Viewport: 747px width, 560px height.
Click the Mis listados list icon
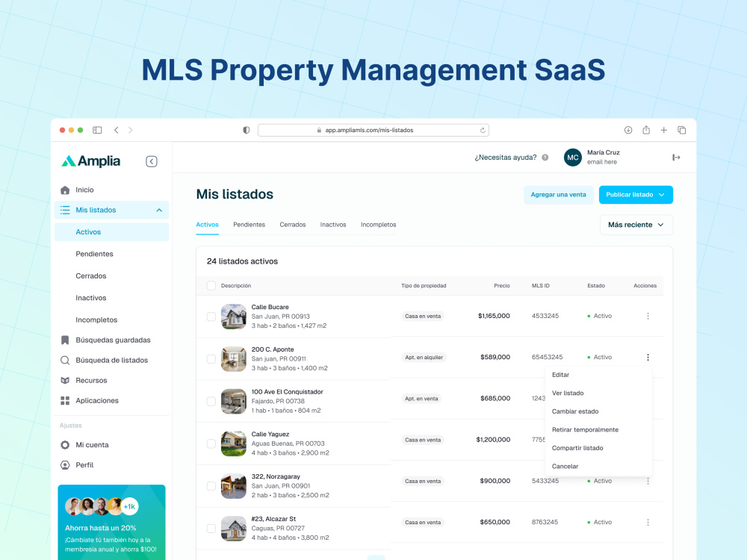point(65,210)
